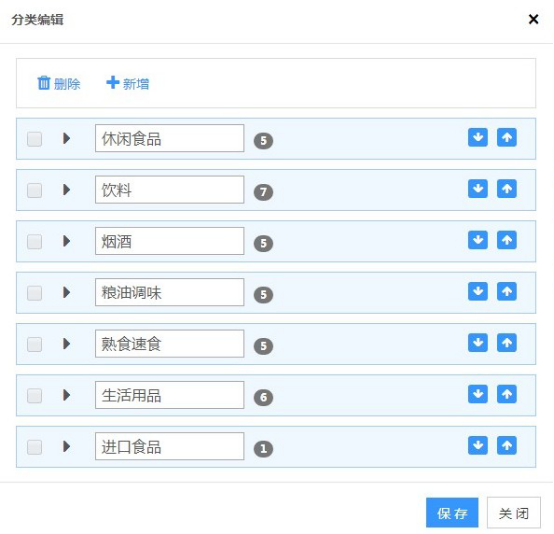This screenshot has height=534, width=554.
Task: Move 饮料 category up
Action: (507, 189)
